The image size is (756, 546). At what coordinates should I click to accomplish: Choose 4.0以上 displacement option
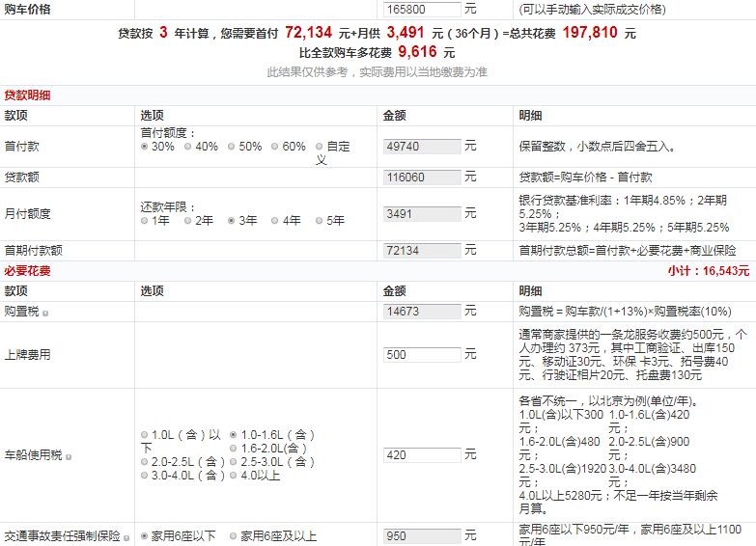[x=234, y=476]
